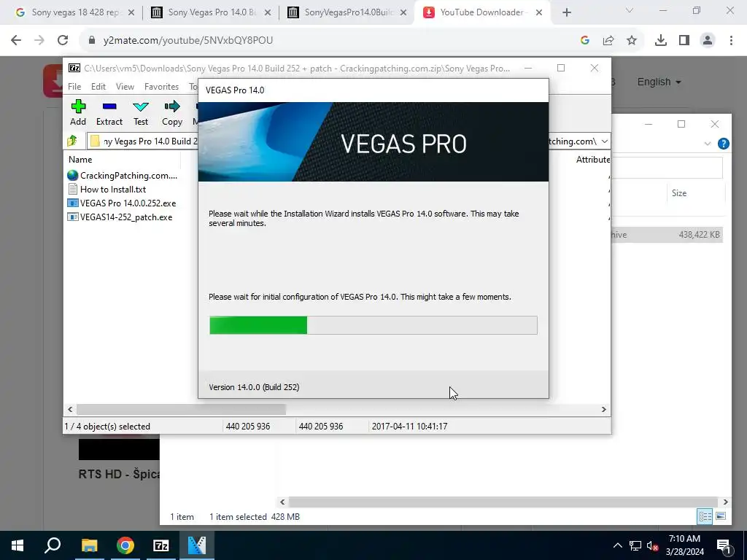
Task: Select VEGAS14-252_patch.exe file
Action: (120, 217)
